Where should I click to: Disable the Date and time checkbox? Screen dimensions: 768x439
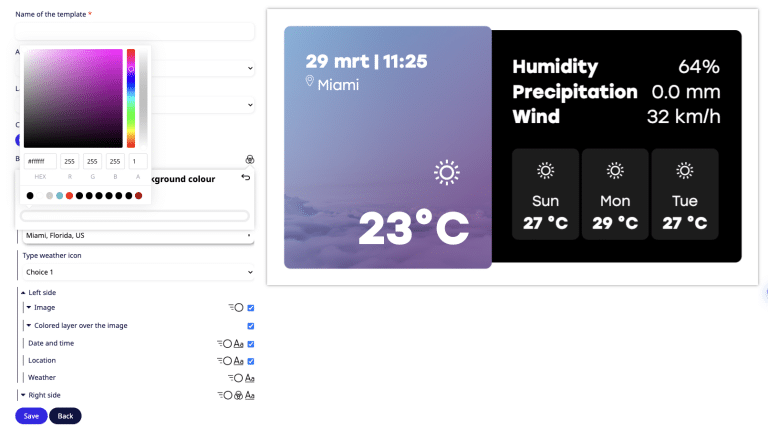[250, 343]
